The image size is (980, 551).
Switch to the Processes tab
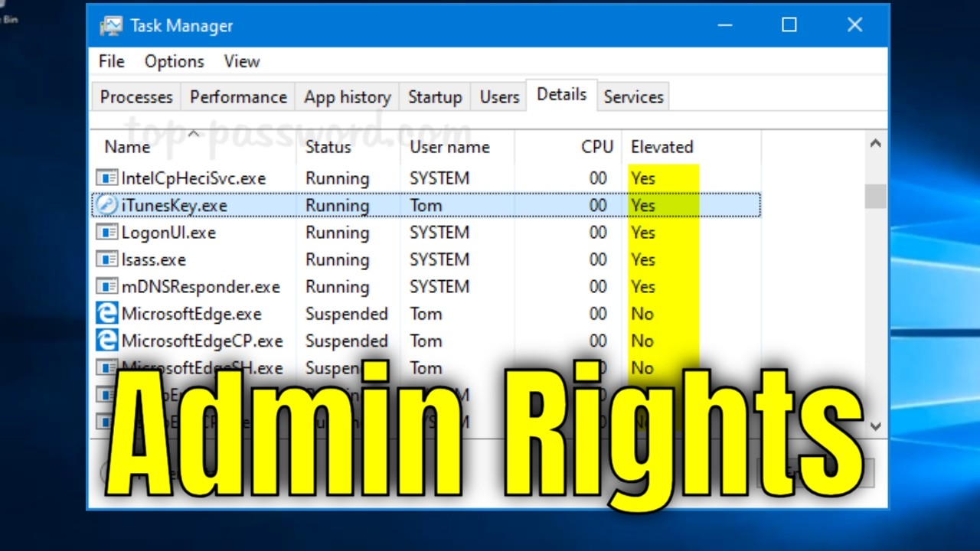pyautogui.click(x=136, y=97)
